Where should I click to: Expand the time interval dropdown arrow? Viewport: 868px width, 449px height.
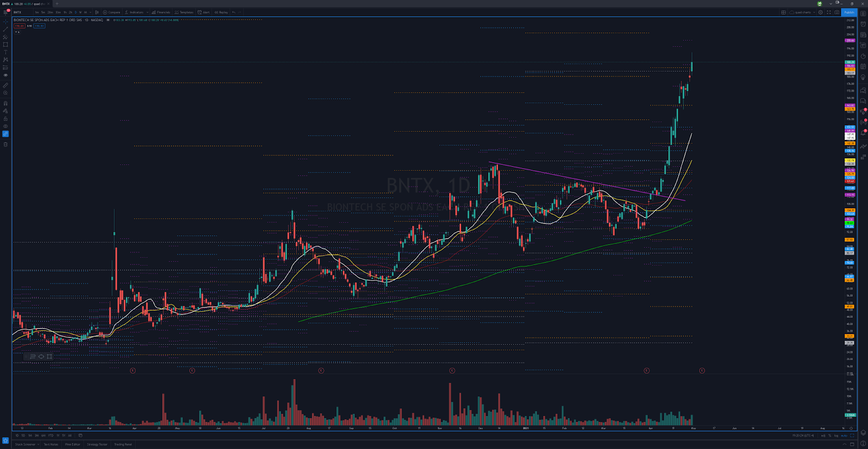(x=90, y=12)
